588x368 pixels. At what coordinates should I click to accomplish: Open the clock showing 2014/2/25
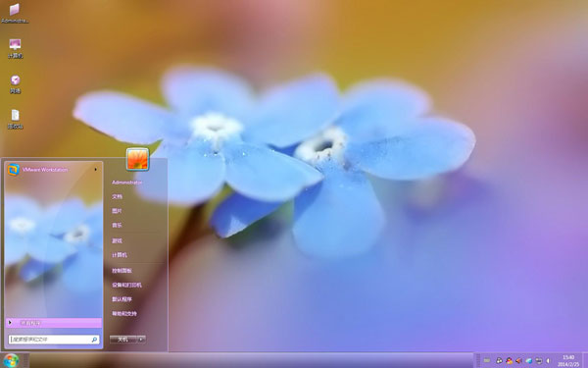(x=568, y=361)
